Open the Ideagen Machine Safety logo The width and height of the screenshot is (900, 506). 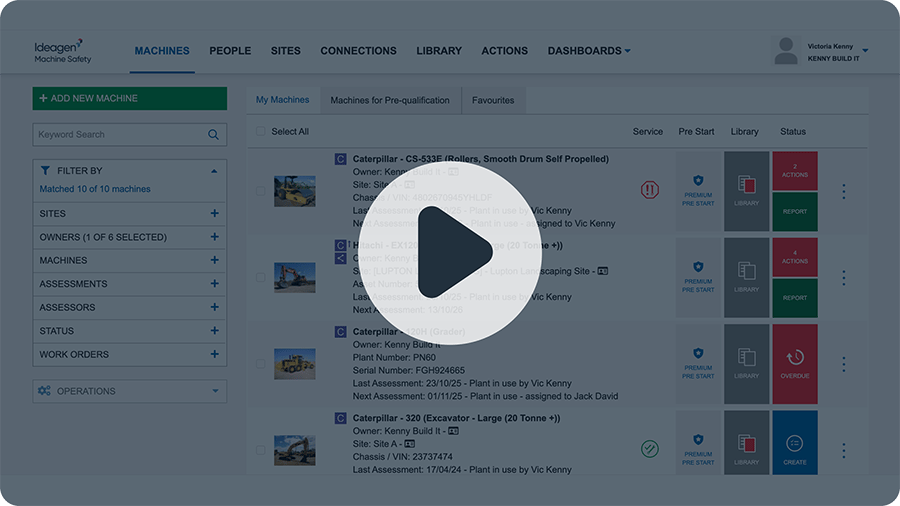[x=63, y=51]
